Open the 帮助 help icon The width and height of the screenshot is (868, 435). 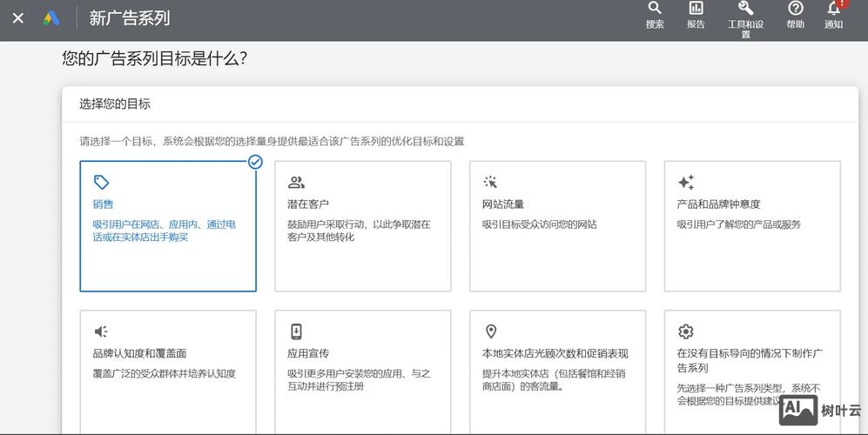tap(796, 15)
